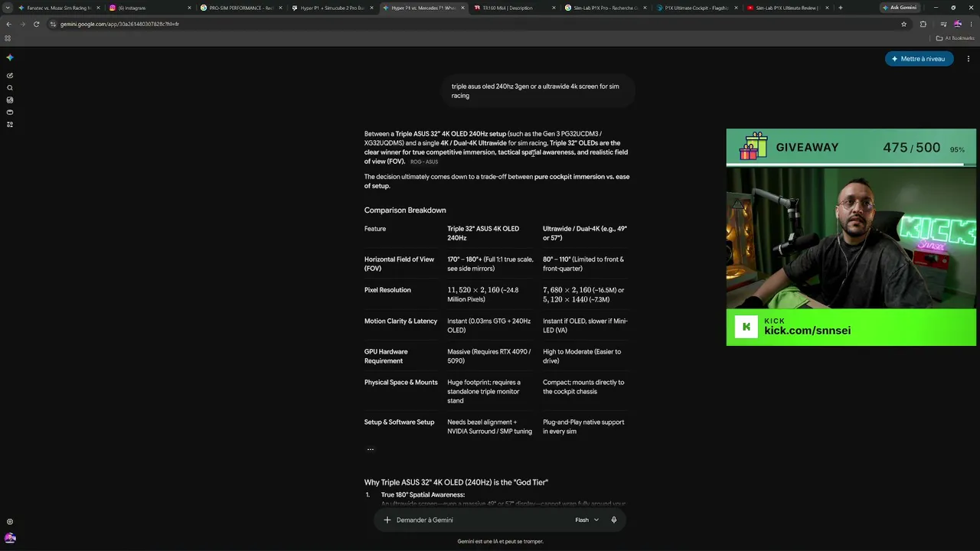Click the GIVEAWAY label in the stream overlay
Screen dimensions: 980x551
(x=807, y=147)
